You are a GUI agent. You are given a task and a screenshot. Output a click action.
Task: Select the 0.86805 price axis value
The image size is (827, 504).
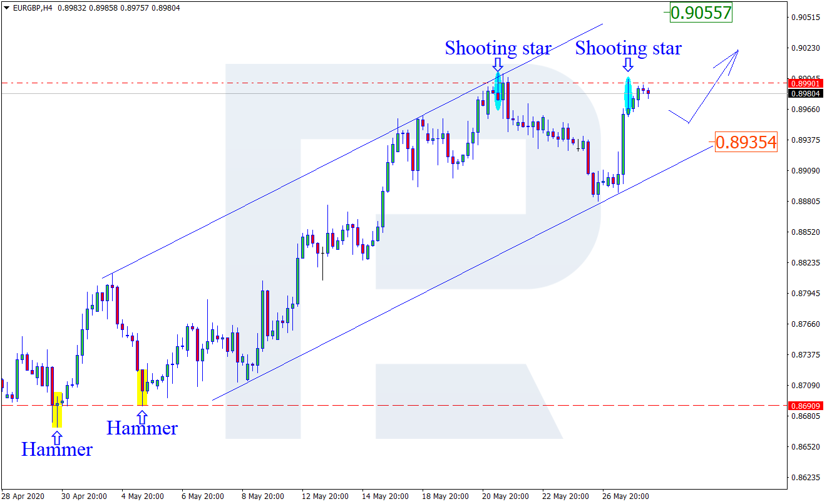tap(805, 416)
